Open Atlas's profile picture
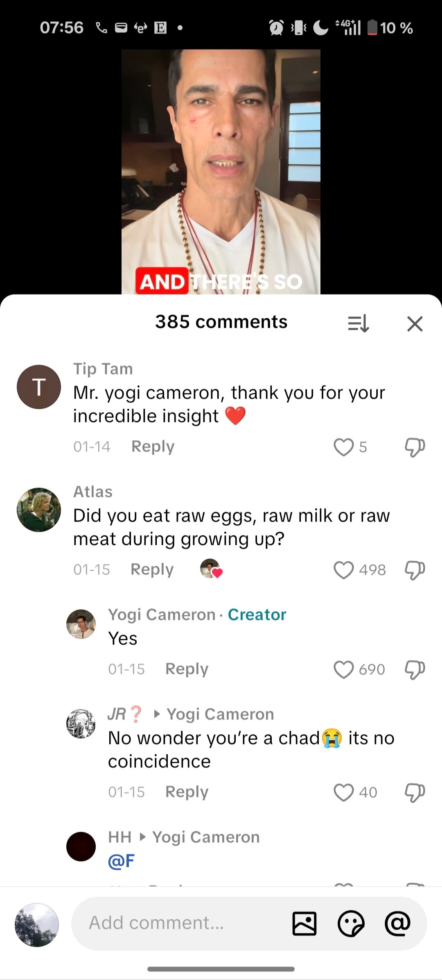442x980 pixels. pos(39,510)
